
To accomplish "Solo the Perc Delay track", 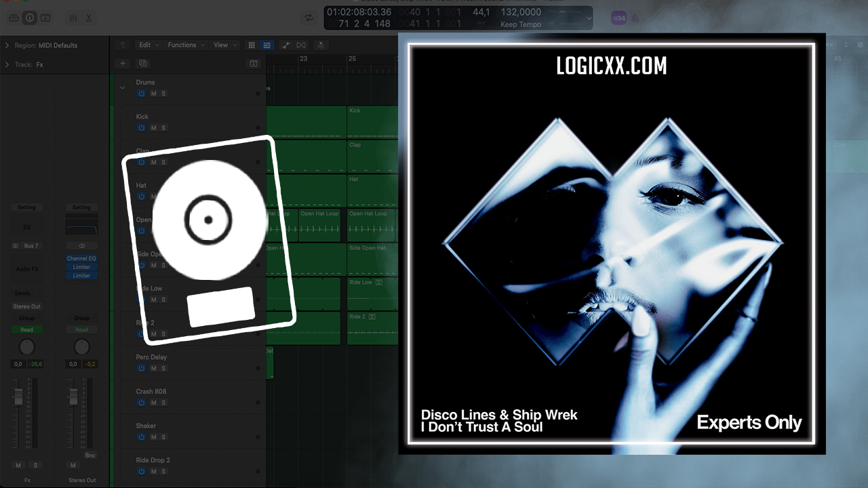I will pyautogui.click(x=163, y=369).
